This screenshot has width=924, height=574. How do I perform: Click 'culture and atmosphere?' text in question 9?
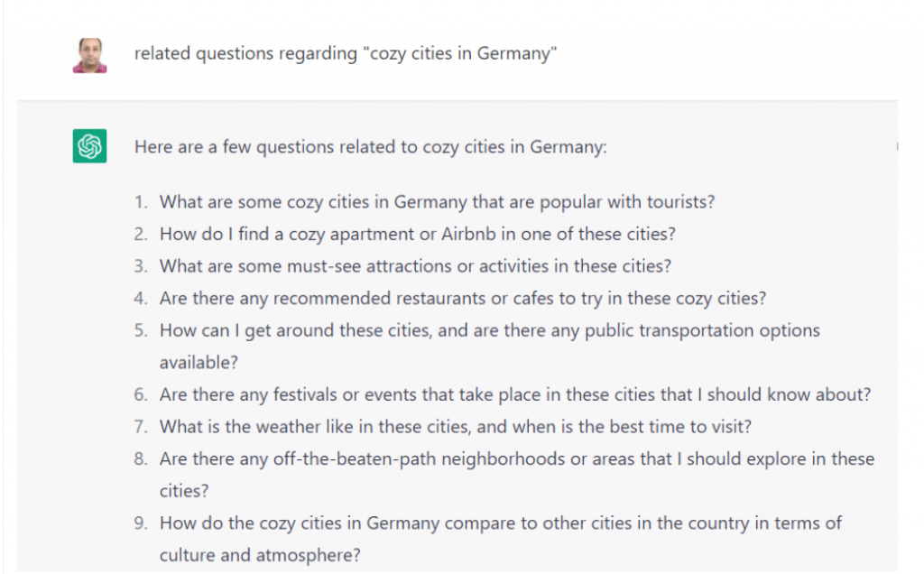(260, 555)
